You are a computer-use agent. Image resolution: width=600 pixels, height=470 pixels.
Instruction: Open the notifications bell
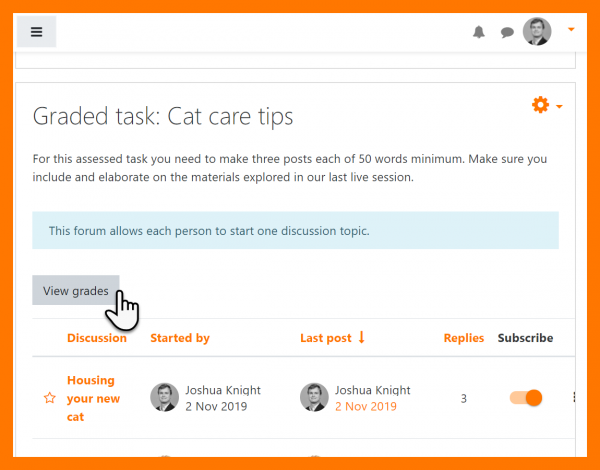click(x=479, y=32)
